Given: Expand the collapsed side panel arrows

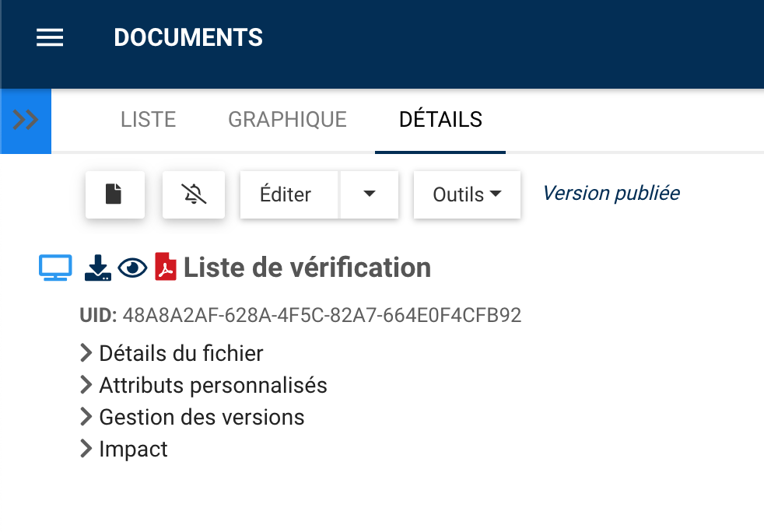Looking at the screenshot, I should pos(26,121).
